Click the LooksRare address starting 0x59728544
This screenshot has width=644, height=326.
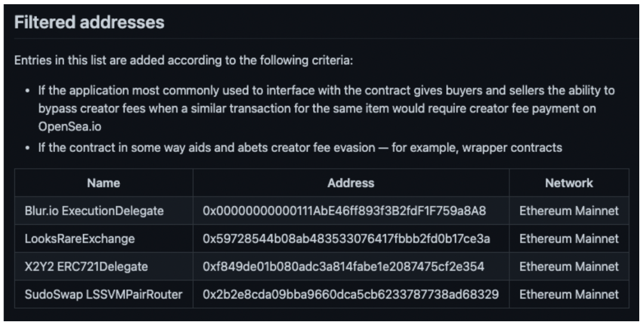click(x=346, y=238)
